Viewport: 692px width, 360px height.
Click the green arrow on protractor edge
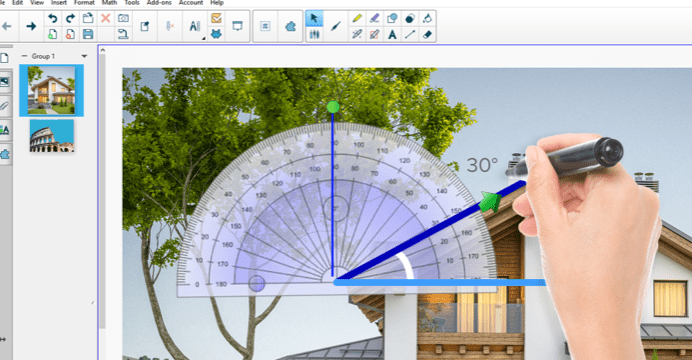[x=490, y=202]
